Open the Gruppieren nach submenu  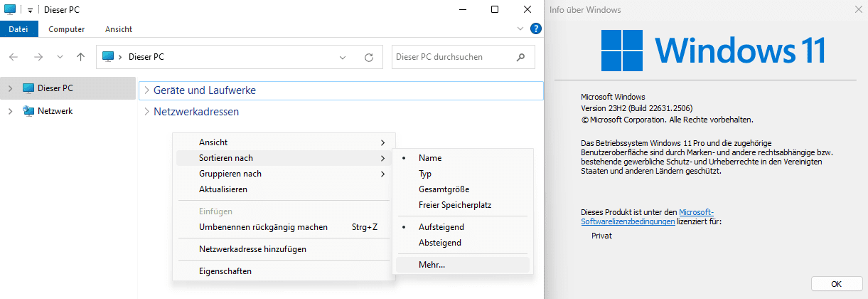(x=284, y=174)
